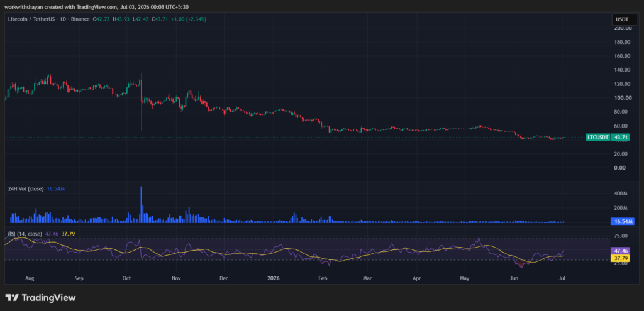Click the 200.00 price axis label
644x311 pixels.
(622, 28)
